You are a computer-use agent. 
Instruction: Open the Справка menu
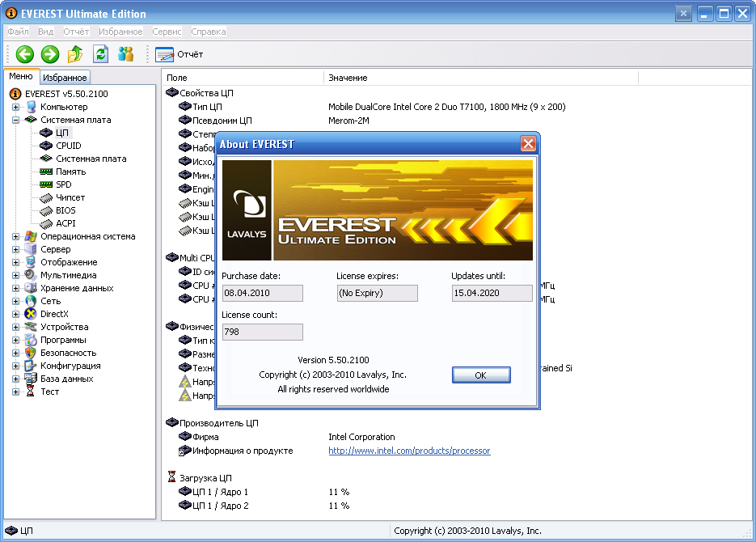(209, 32)
